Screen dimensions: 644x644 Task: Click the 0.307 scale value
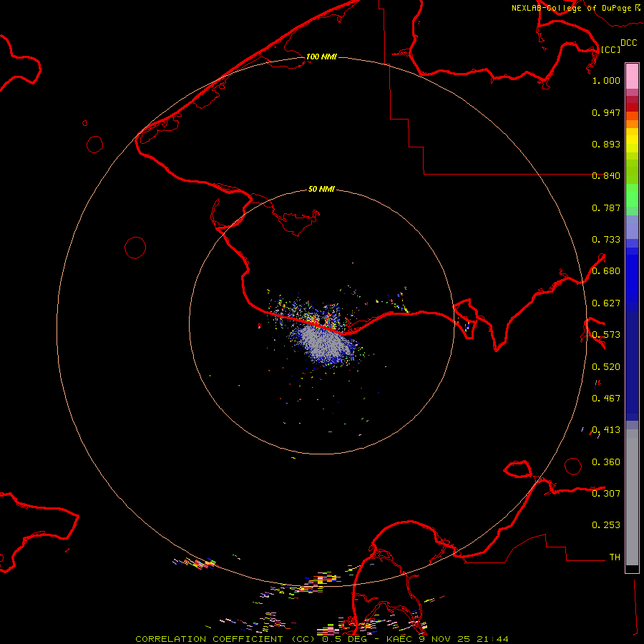(x=606, y=494)
